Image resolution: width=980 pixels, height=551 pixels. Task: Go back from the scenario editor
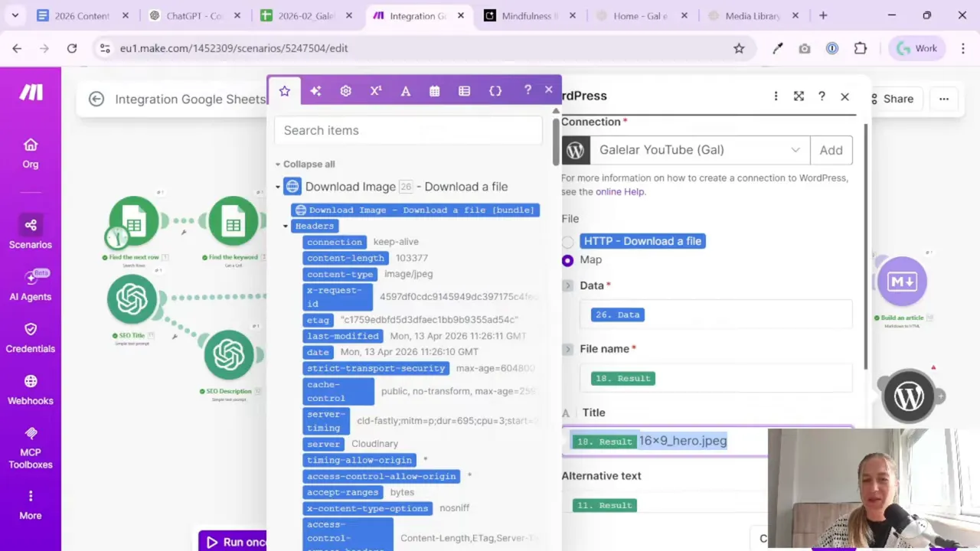click(x=96, y=99)
